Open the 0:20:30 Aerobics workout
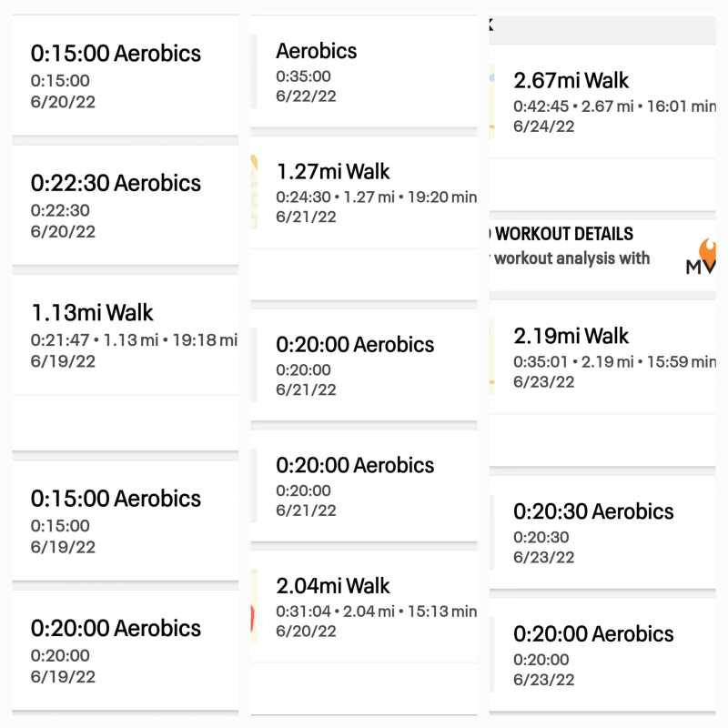Viewport: 728px width, 728px height. tap(602, 532)
